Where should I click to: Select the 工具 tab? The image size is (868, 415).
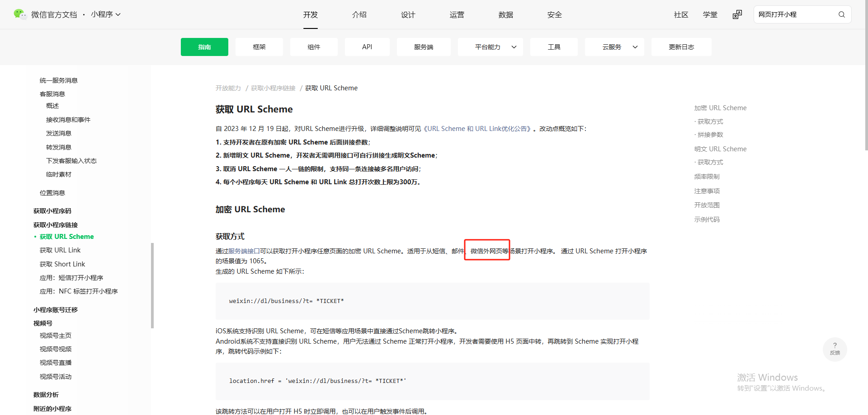(x=554, y=47)
